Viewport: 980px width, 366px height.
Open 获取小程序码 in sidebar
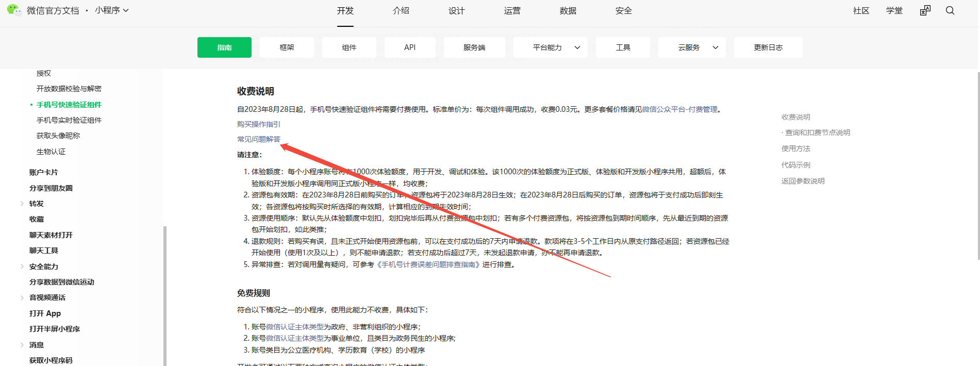51,360
